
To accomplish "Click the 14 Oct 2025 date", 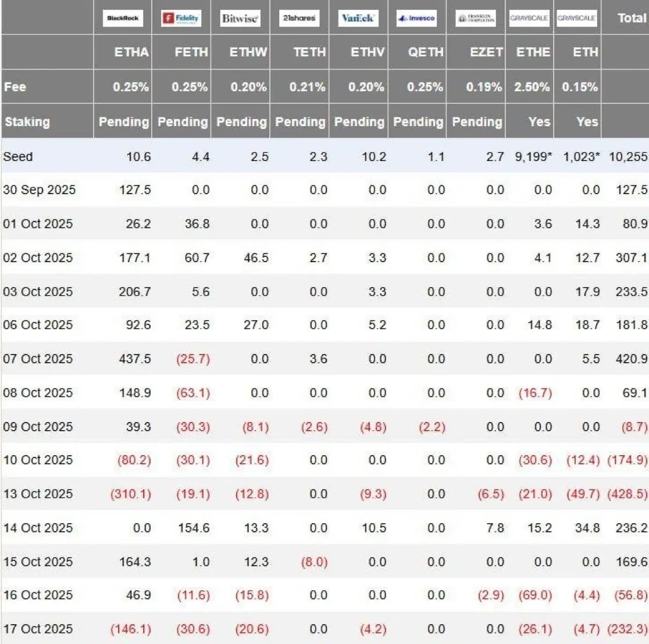I will coord(38,528).
